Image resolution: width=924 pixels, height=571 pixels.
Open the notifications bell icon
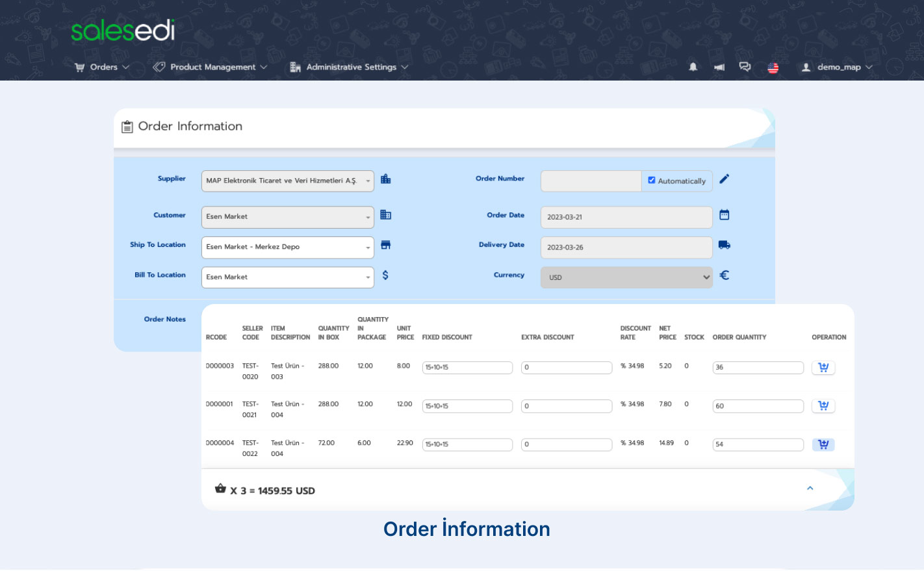pyautogui.click(x=693, y=67)
